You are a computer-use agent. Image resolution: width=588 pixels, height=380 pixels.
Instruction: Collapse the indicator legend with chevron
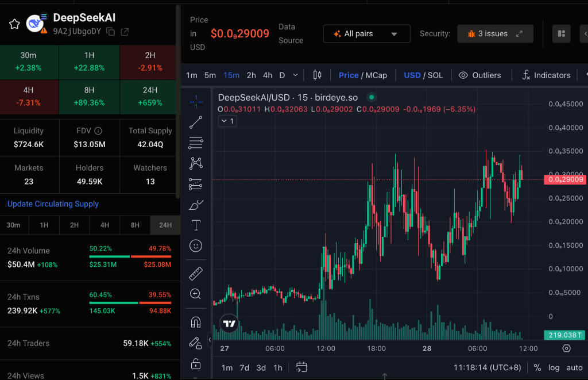[227, 121]
